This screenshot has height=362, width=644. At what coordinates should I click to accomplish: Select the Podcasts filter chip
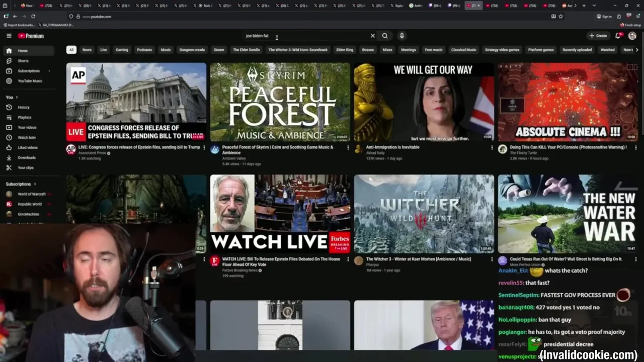(144, 50)
